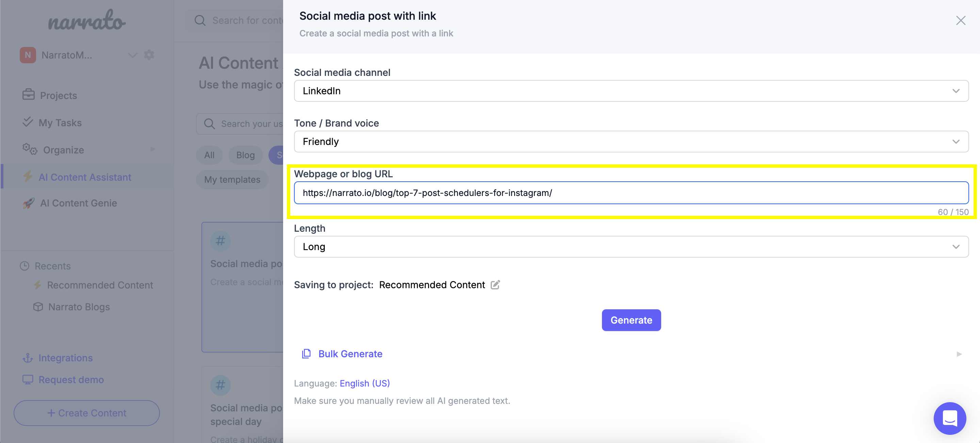Select the My templates filter tab

point(232,180)
